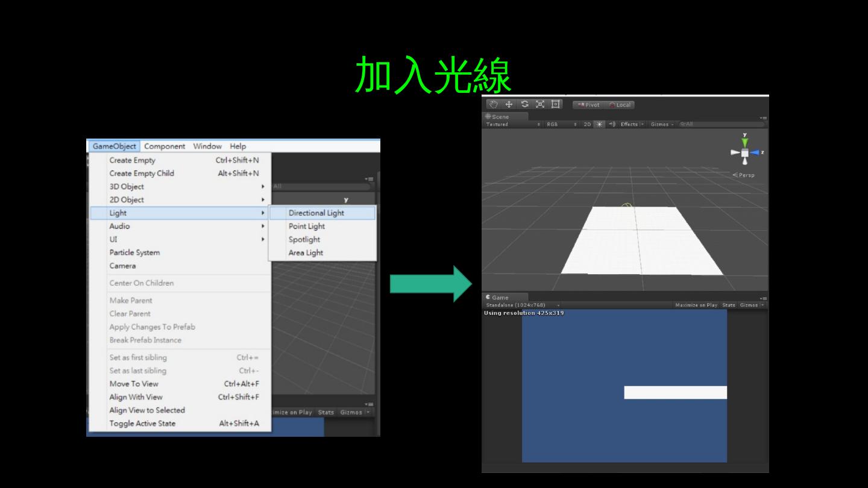Select the Rotate tool

pos(524,104)
